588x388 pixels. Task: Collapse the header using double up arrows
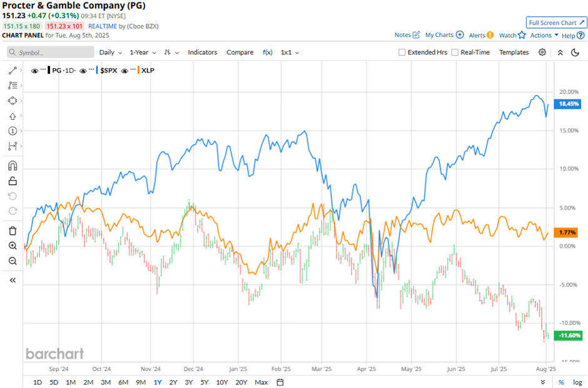(x=560, y=52)
